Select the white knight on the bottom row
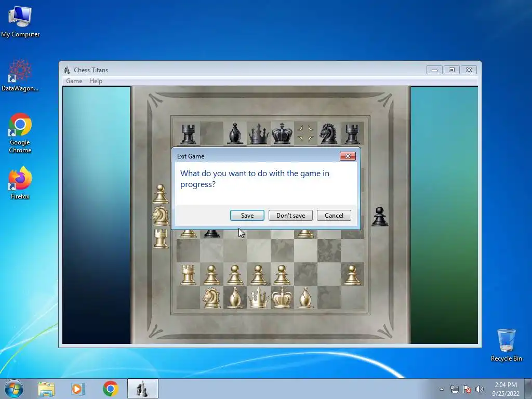This screenshot has width=532, height=399. tap(211, 298)
